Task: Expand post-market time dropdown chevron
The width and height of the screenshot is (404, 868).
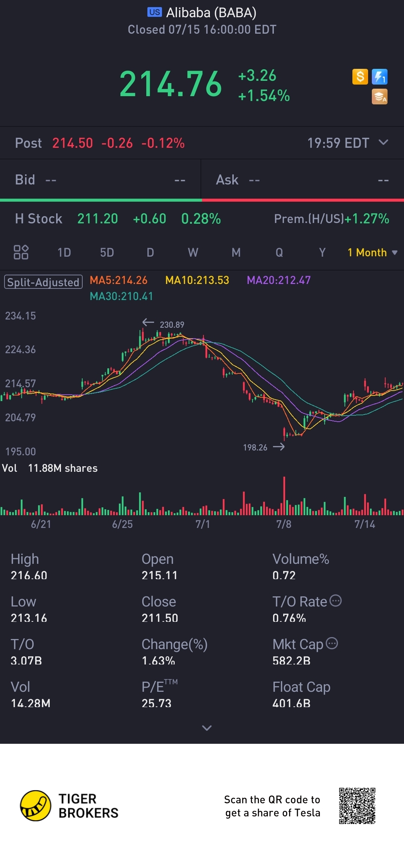Action: point(383,142)
